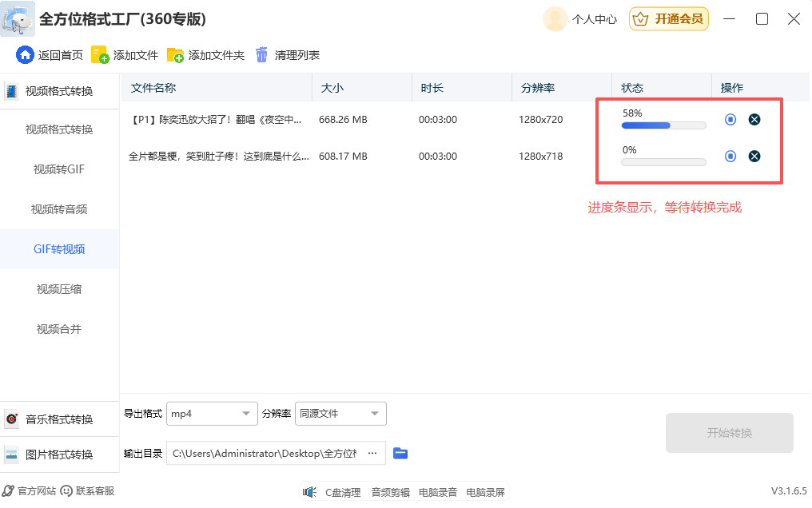Click the speaker icon in the status bar
The height and width of the screenshot is (508, 812).
pos(310,491)
